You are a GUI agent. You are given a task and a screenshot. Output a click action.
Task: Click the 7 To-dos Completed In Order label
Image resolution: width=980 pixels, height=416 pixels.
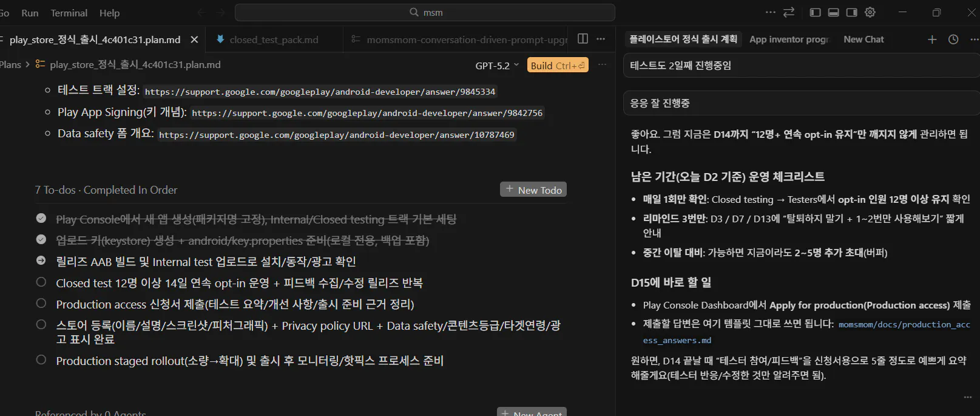pyautogui.click(x=106, y=190)
